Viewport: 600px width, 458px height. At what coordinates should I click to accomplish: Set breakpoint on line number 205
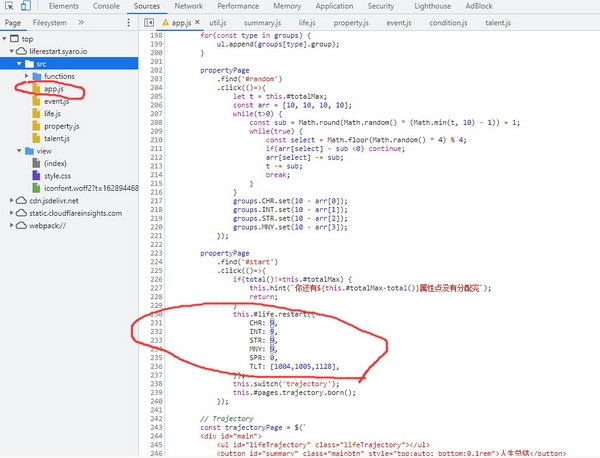click(156, 96)
